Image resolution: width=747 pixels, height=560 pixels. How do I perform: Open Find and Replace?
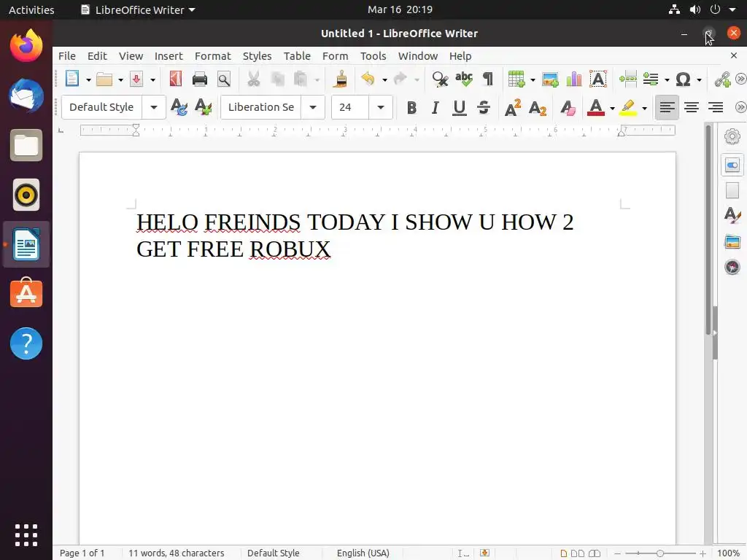click(440, 79)
